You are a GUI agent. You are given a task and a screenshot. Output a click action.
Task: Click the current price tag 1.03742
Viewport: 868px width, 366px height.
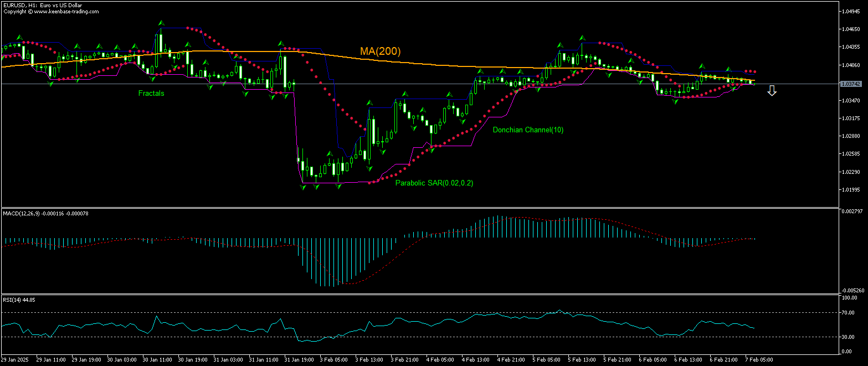[850, 84]
